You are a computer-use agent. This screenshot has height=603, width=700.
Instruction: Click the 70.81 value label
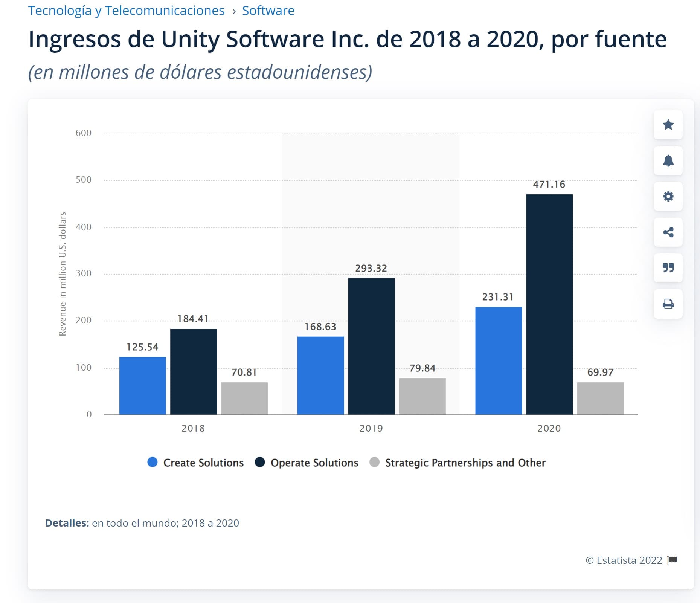(244, 372)
